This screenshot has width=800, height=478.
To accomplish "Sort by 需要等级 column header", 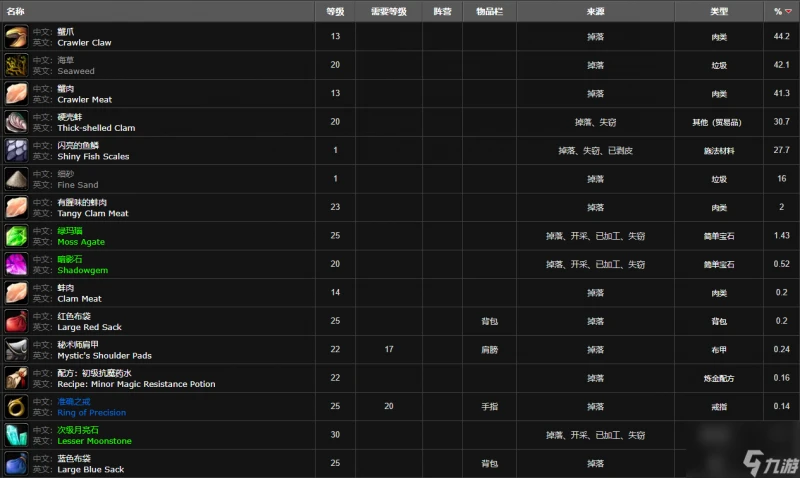I will (x=387, y=11).
